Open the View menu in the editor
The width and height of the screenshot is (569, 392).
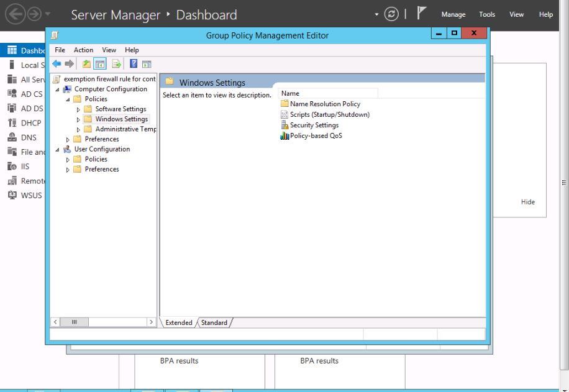[109, 50]
